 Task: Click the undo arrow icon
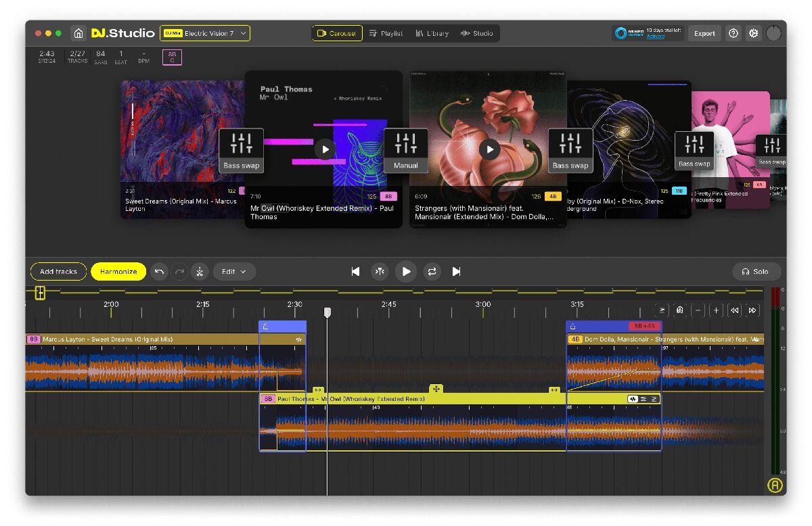click(159, 272)
